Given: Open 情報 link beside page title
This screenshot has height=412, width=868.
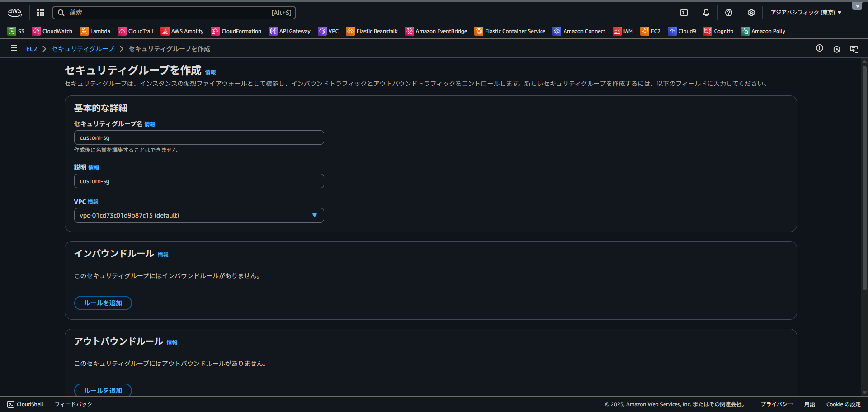Looking at the screenshot, I should [210, 72].
